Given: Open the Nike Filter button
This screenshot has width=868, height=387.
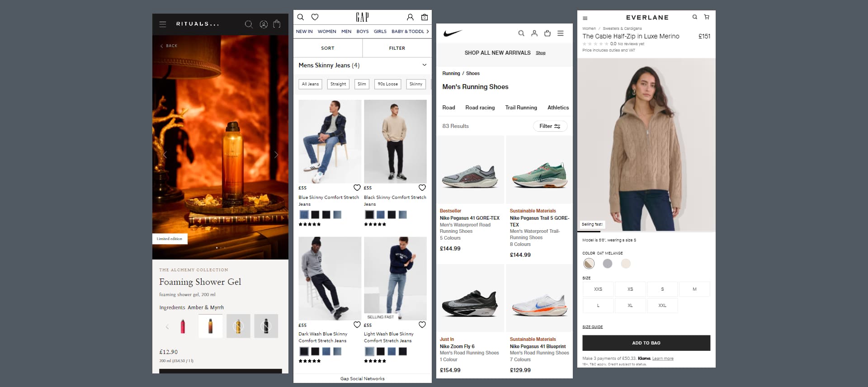Looking at the screenshot, I should (550, 126).
